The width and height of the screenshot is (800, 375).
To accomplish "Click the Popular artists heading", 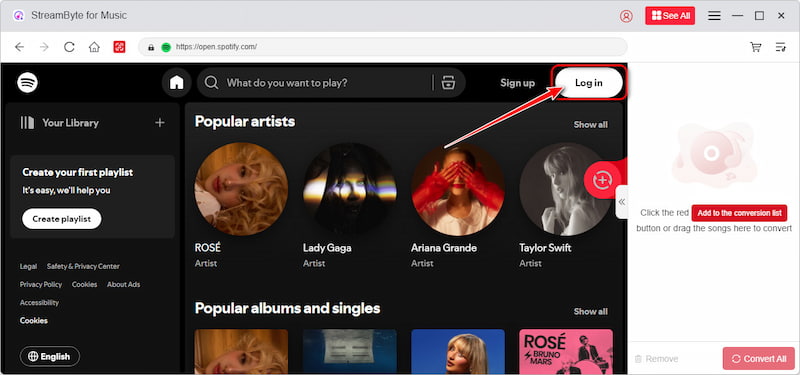I will click(x=245, y=121).
